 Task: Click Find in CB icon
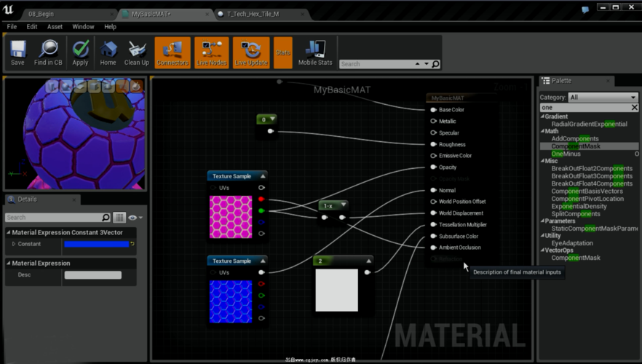[48, 52]
